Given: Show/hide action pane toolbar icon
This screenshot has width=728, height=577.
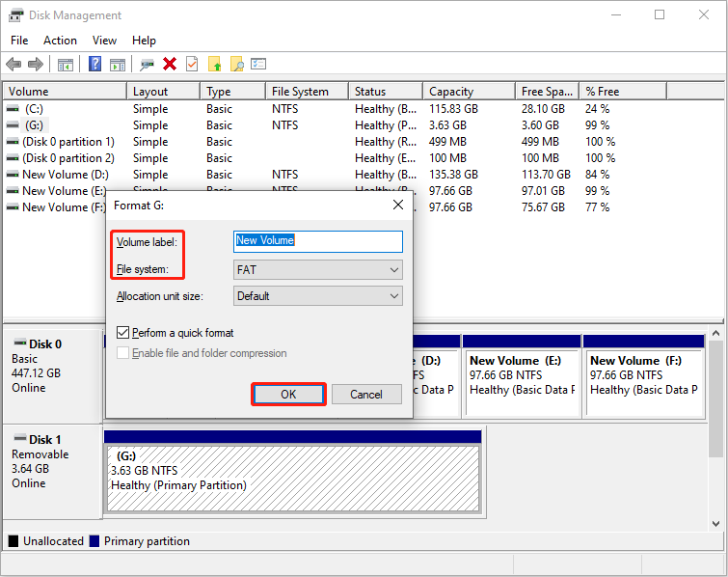Looking at the screenshot, I should coord(118,65).
